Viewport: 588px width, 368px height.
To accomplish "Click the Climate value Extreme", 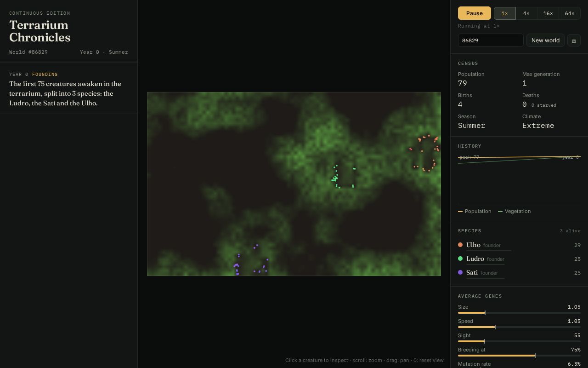I will pos(538,126).
